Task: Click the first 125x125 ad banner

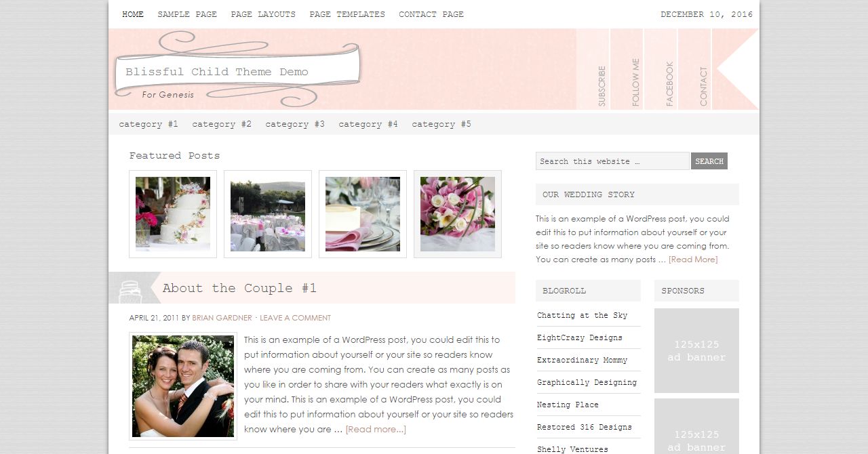Action: 696,351
